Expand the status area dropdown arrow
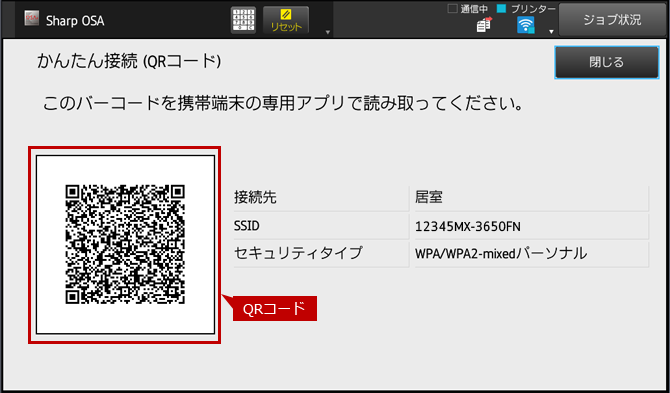This screenshot has width=670, height=393. [551, 32]
